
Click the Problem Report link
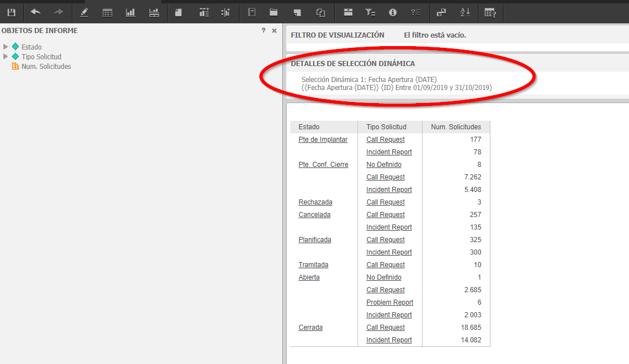click(x=390, y=302)
